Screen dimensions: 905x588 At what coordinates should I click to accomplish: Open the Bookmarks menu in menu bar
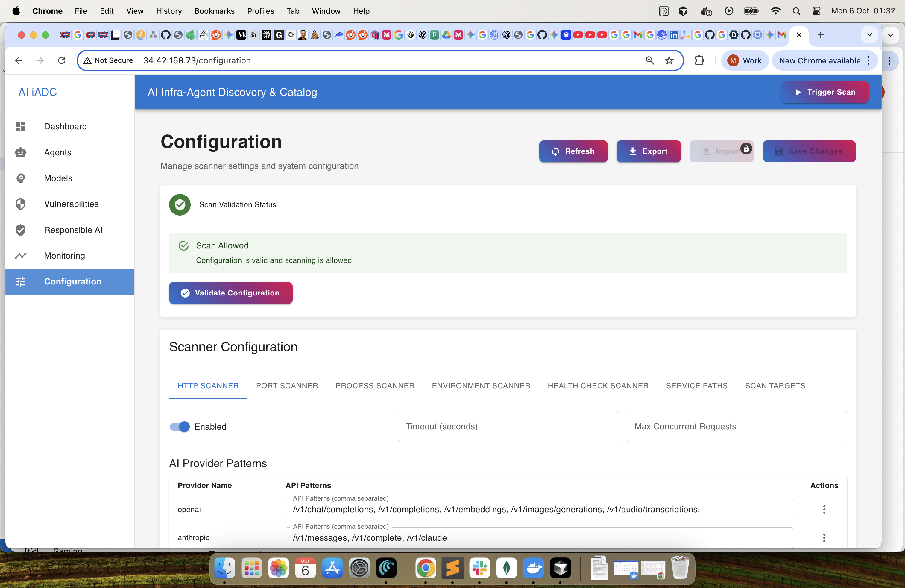[214, 11]
